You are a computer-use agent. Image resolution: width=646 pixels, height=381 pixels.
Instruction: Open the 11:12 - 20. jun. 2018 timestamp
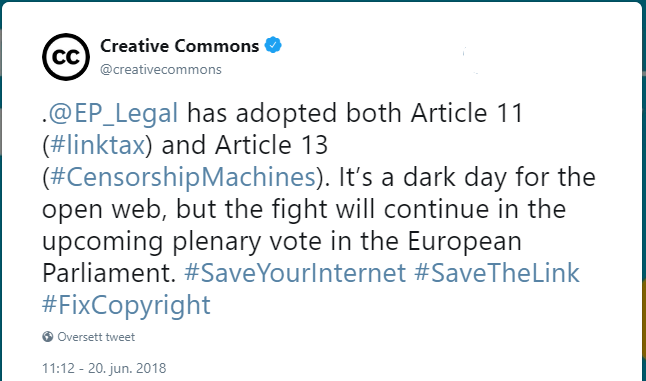[104, 368]
